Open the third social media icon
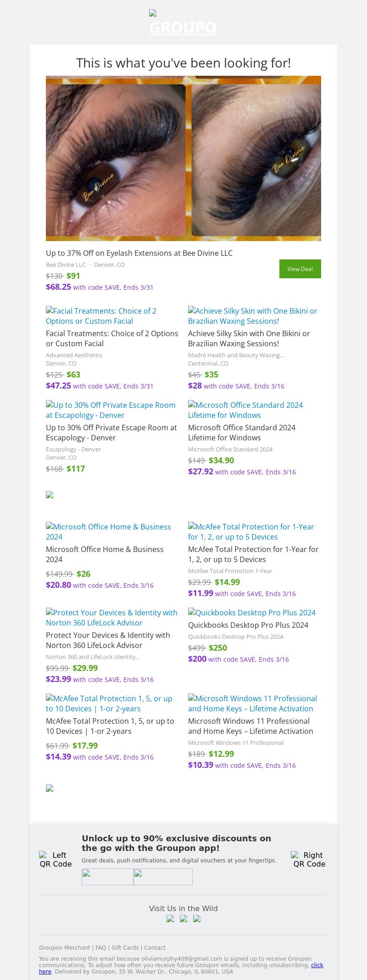The image size is (367, 980). pyautogui.click(x=197, y=918)
